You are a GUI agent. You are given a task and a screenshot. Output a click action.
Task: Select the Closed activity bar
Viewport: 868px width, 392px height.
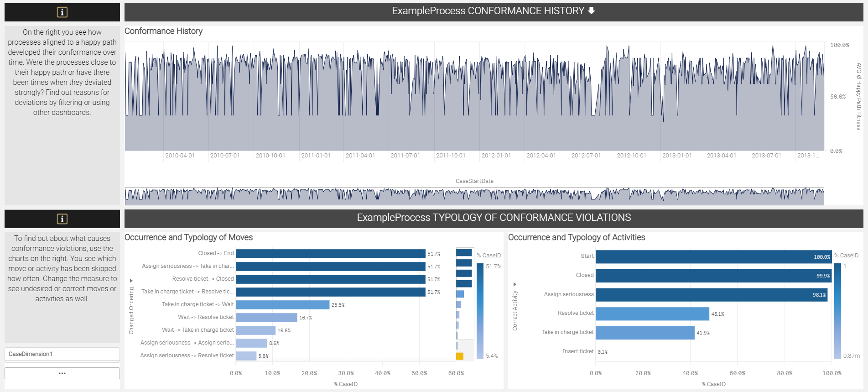coord(714,276)
